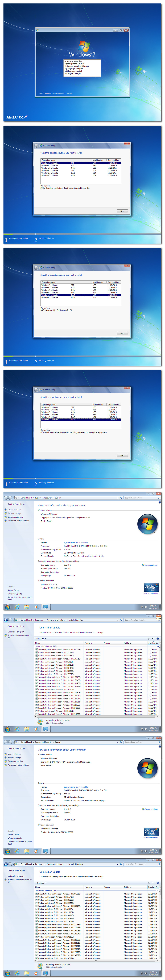Open 'Performance Information and Tools' in 32-bit System window
Screen dimensions: 165x980
pos(20,598)
